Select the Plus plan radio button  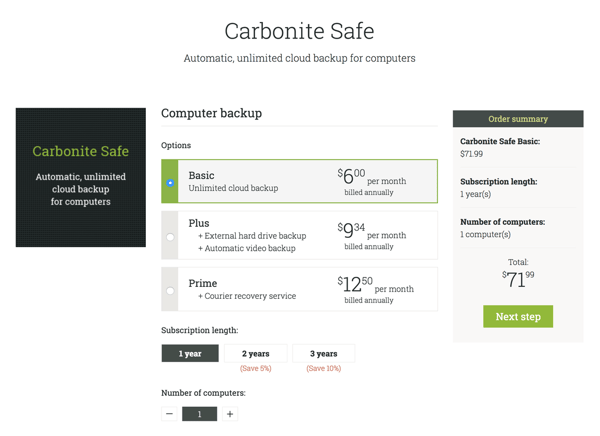(x=170, y=237)
